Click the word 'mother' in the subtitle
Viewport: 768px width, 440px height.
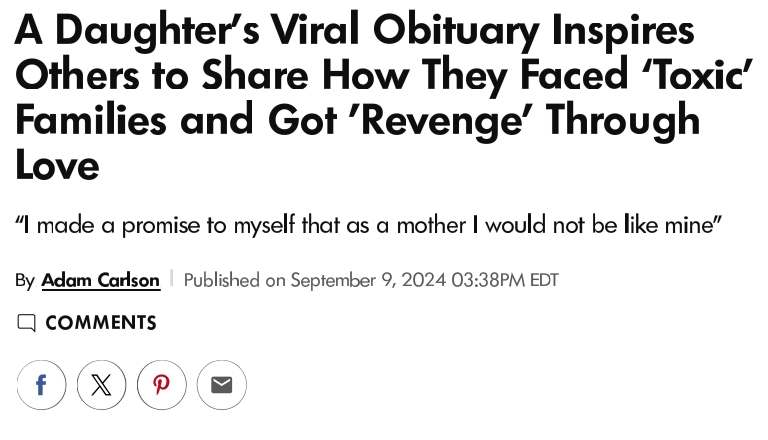click(x=431, y=224)
